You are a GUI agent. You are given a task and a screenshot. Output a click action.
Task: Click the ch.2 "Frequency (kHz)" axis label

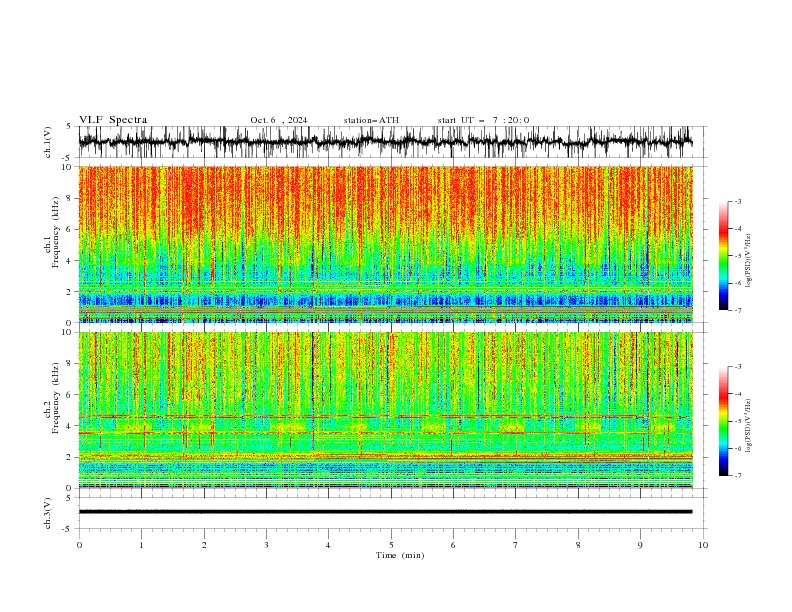coord(56,397)
